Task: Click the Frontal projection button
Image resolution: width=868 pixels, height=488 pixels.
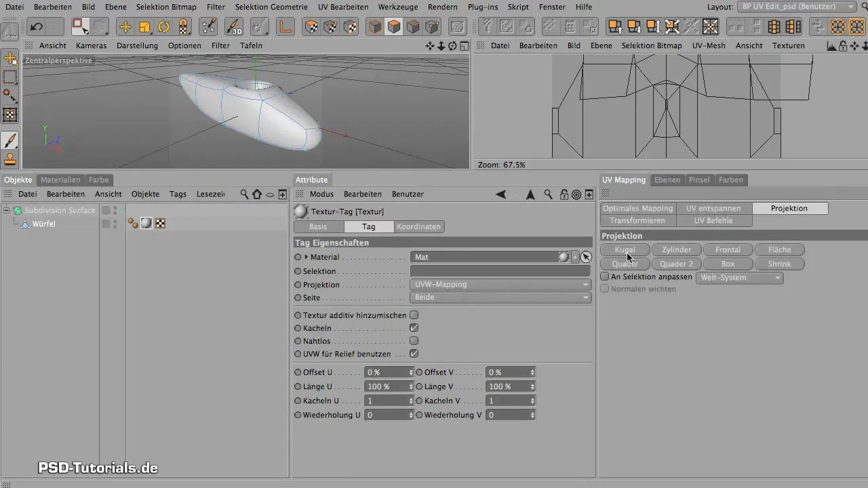Action: pyautogui.click(x=728, y=250)
